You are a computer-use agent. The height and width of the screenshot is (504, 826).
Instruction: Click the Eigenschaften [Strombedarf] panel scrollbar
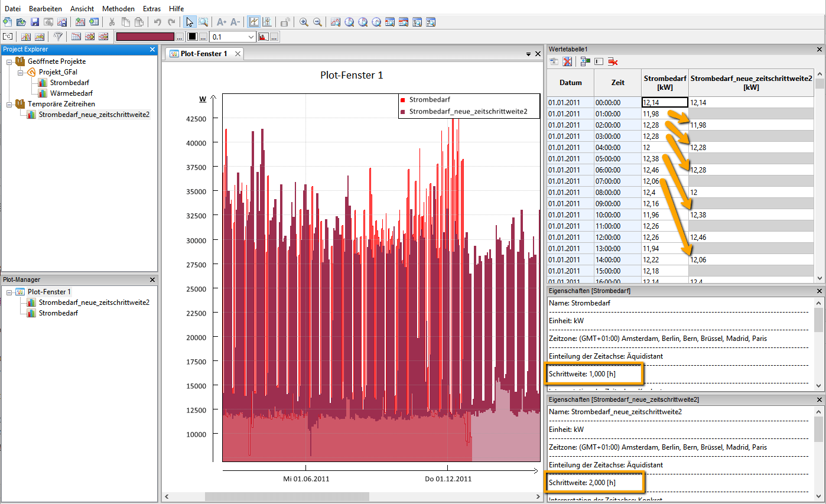click(818, 343)
